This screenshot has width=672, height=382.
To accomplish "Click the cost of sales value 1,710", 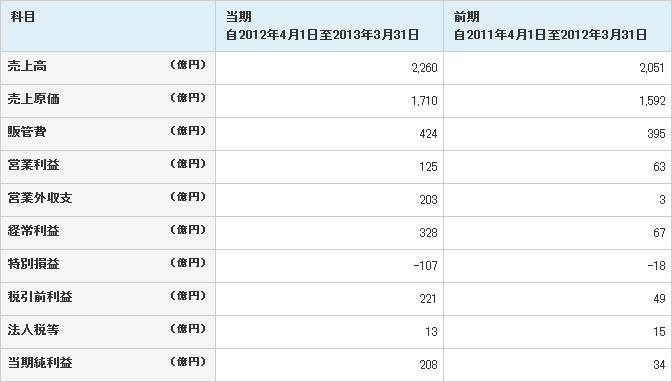I will click(424, 101).
